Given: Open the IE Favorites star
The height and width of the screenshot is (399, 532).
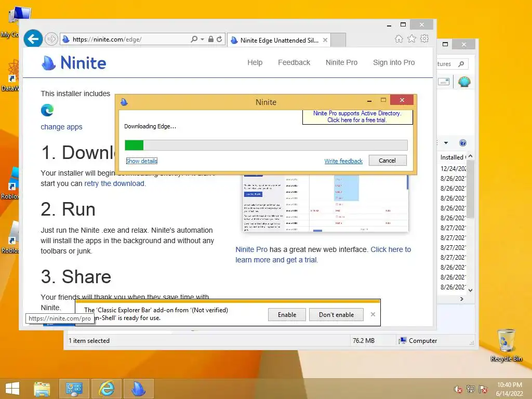Looking at the screenshot, I should [x=411, y=38].
